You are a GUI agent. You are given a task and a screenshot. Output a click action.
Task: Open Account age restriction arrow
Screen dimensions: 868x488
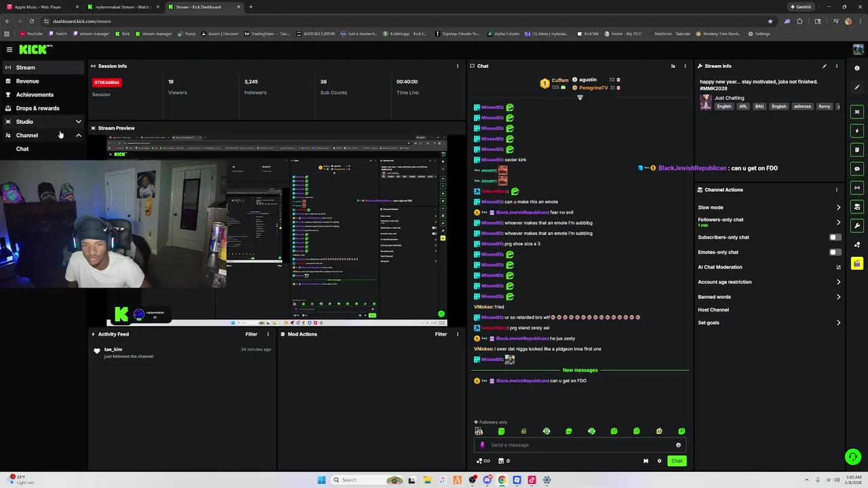[x=838, y=282]
